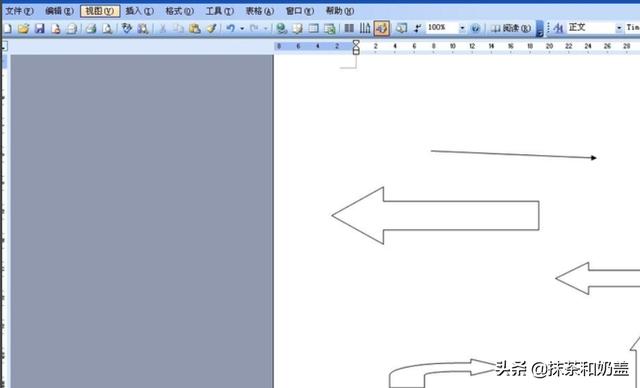Click the Paste icon
This screenshot has width=640, height=388.
coord(195,28)
